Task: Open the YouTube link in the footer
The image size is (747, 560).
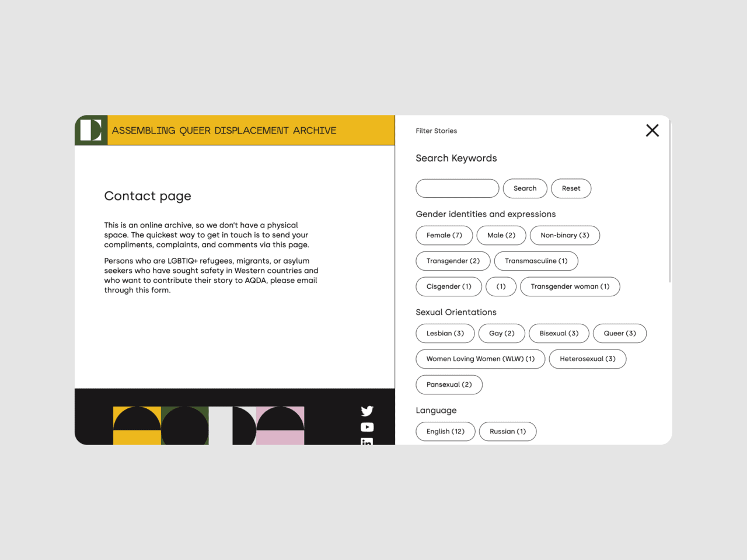Action: click(367, 427)
